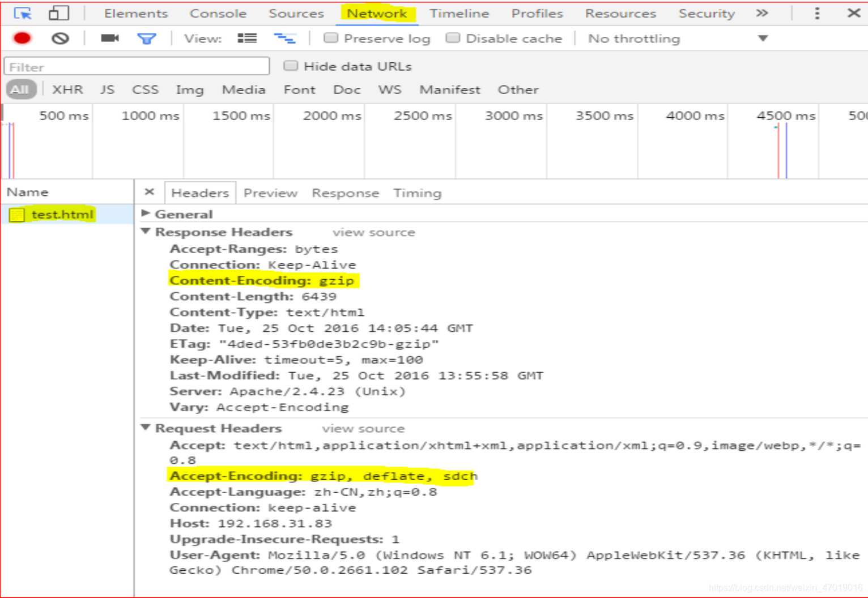Open the more tabs double-chevron
This screenshot has width=868, height=598.
point(762,13)
